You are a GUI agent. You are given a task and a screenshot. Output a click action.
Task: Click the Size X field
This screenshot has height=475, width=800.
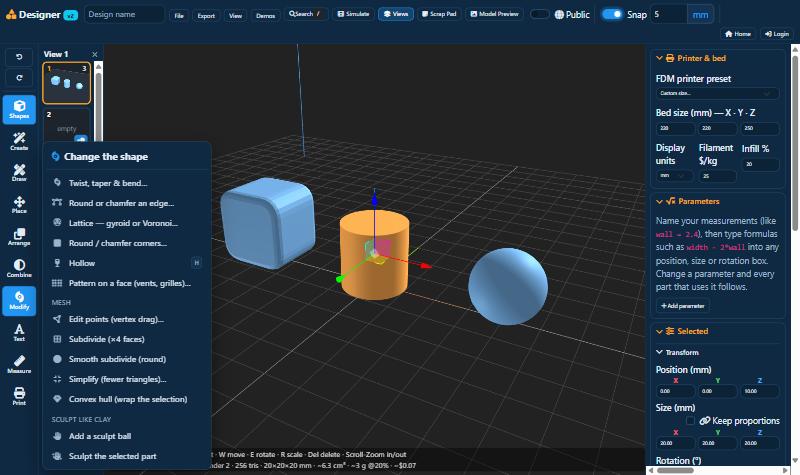tap(675, 443)
